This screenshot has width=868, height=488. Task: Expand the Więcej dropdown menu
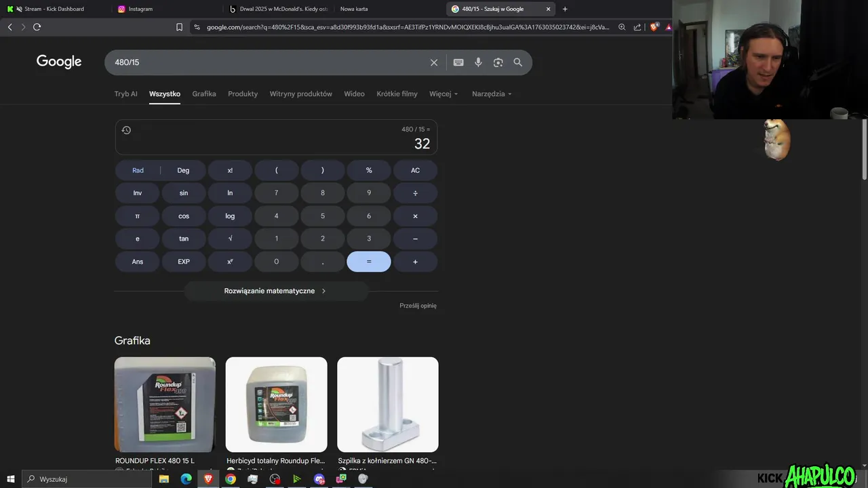443,94
